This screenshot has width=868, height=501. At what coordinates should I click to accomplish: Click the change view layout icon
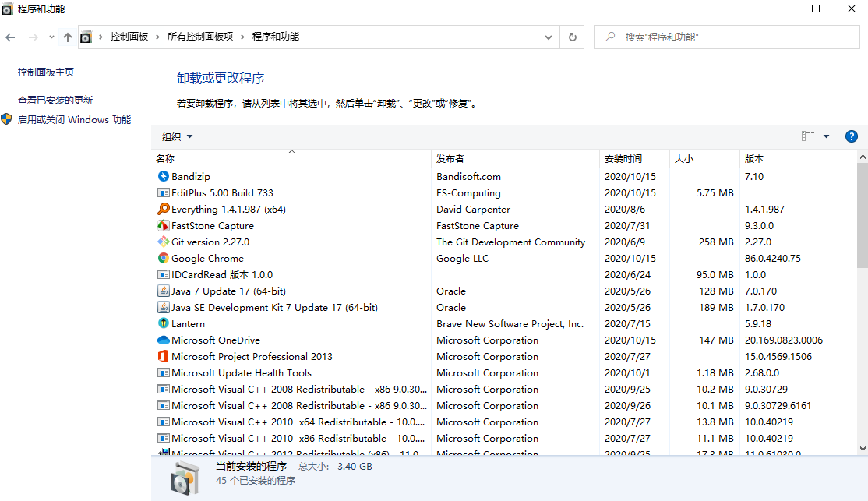[808, 136]
